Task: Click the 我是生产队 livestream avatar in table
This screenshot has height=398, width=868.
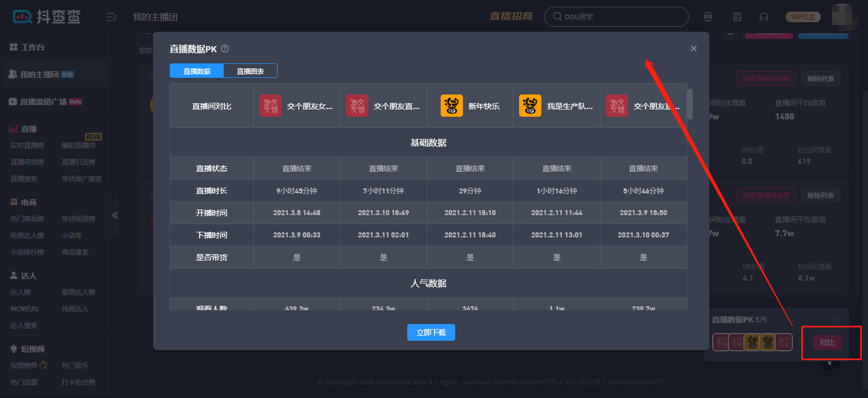Action: pyautogui.click(x=530, y=106)
